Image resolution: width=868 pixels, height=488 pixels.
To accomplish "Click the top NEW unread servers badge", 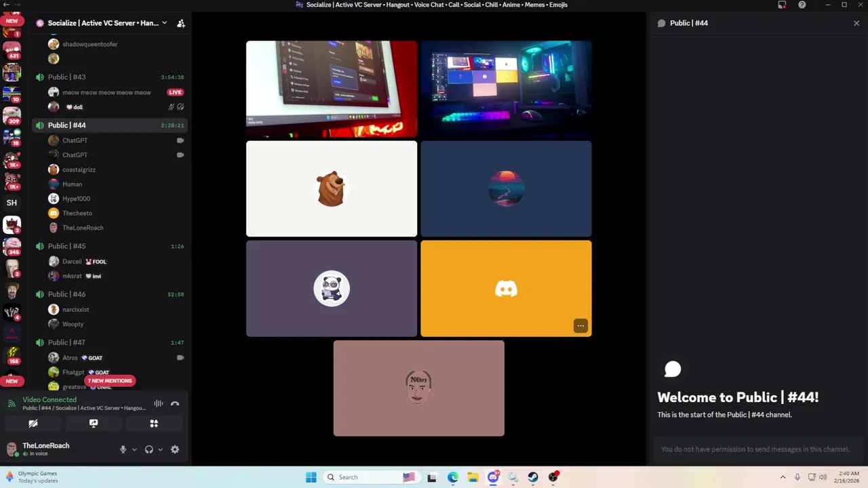I will click(x=12, y=21).
